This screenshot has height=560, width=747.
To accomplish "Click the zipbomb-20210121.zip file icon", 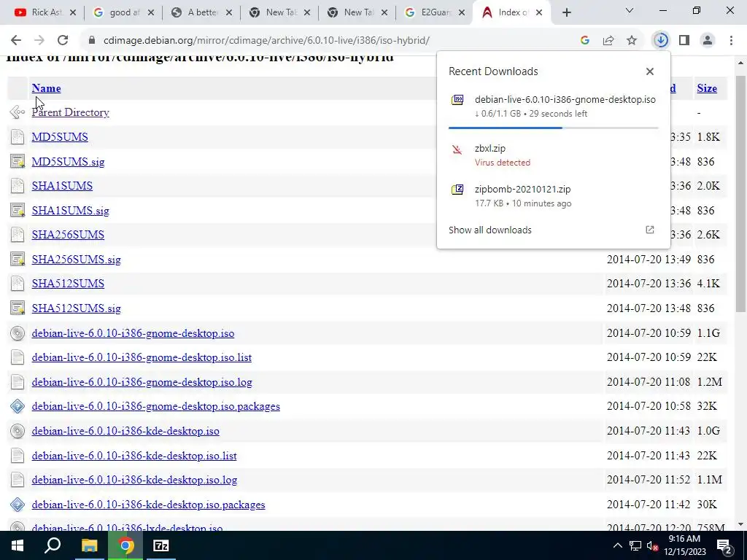I will click(x=457, y=190).
